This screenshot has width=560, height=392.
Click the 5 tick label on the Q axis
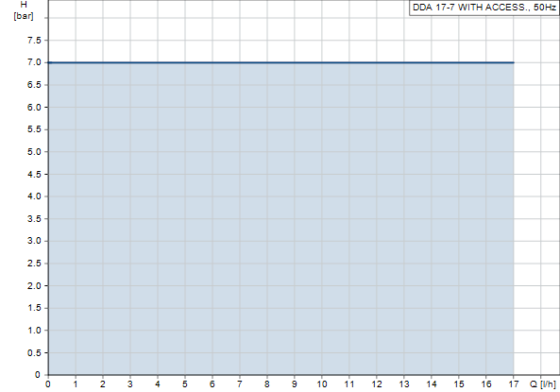pyautogui.click(x=185, y=384)
